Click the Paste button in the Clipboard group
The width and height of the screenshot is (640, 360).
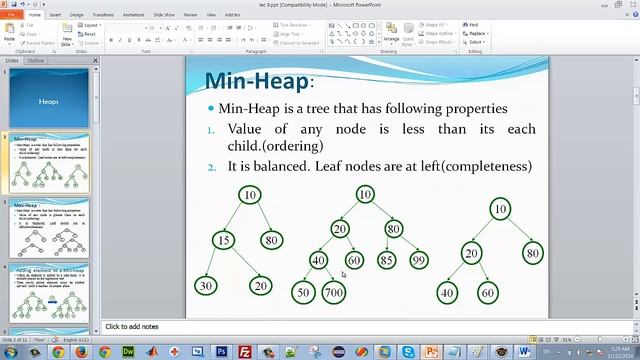coord(9,33)
